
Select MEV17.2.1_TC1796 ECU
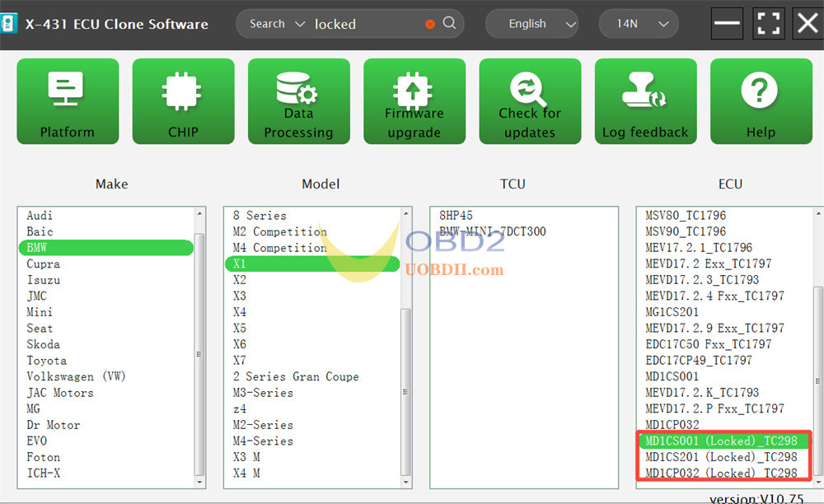pyautogui.click(x=699, y=248)
